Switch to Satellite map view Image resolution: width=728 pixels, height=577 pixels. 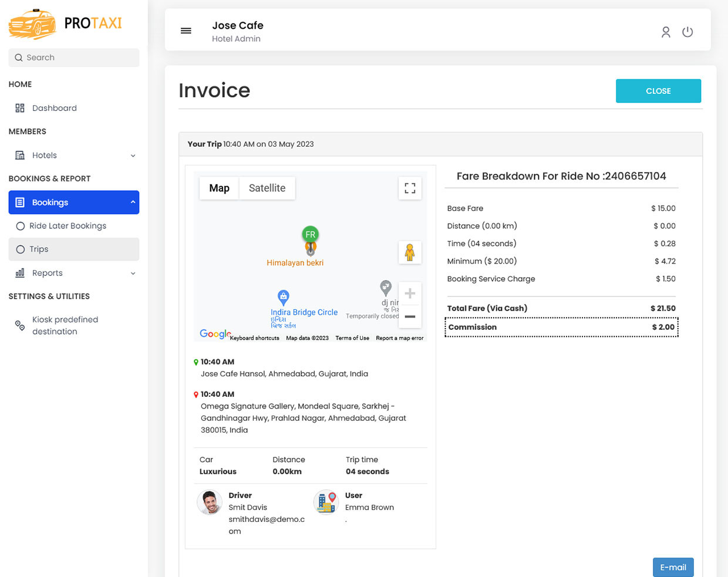267,188
